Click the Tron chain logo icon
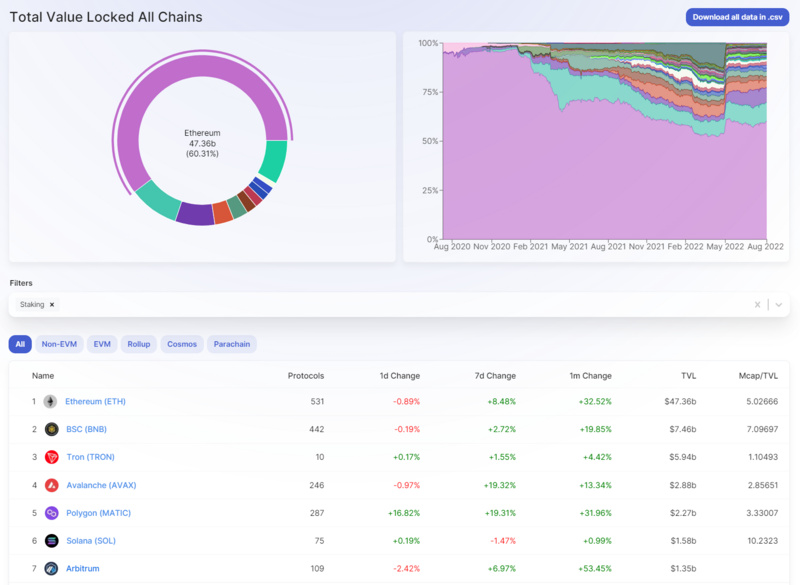This screenshot has height=585, width=800. 51,457
